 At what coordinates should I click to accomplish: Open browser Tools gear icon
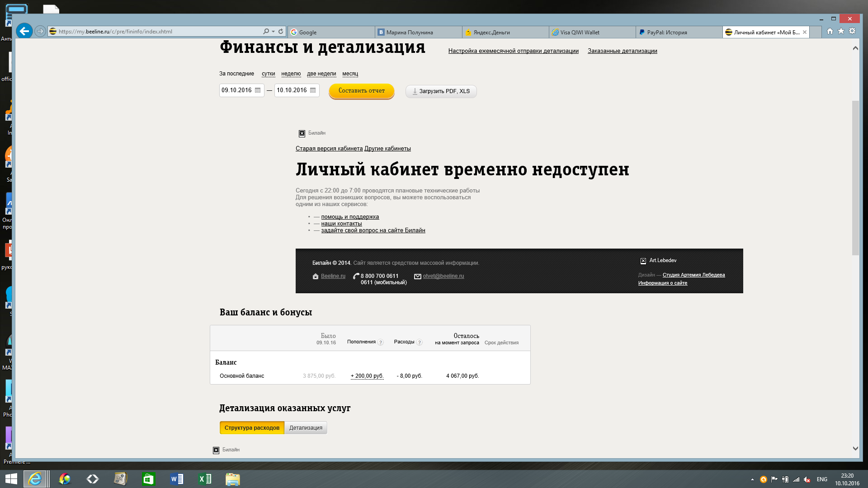852,31
